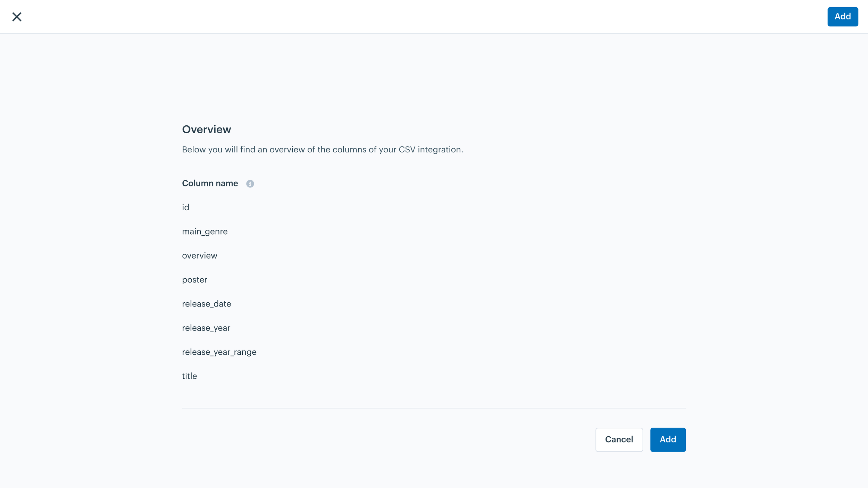
Task: Select the 'poster' column name
Action: click(194, 280)
